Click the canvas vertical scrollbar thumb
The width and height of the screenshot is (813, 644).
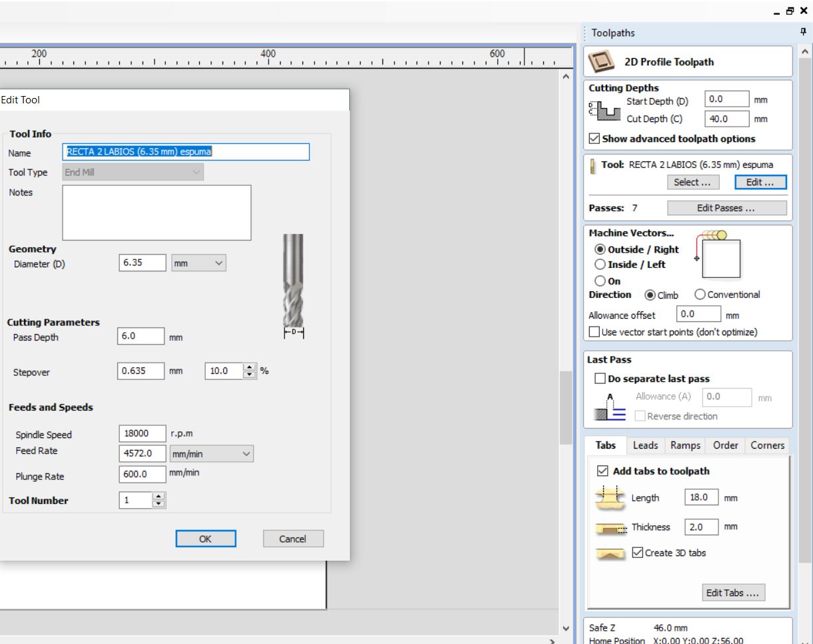[x=566, y=408]
